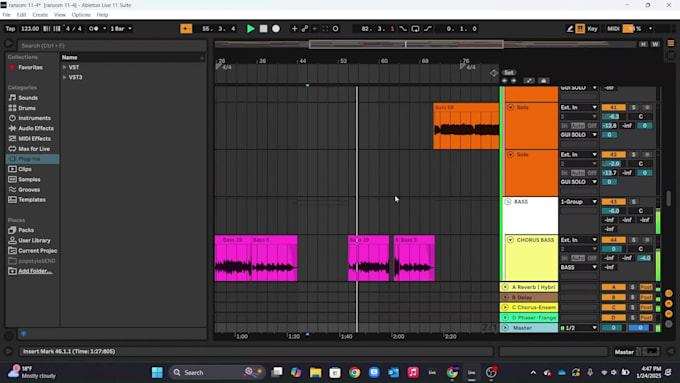Viewport: 680px width, 383px height.
Task: Click the 123.00 tempo field
Action: [x=30, y=29]
